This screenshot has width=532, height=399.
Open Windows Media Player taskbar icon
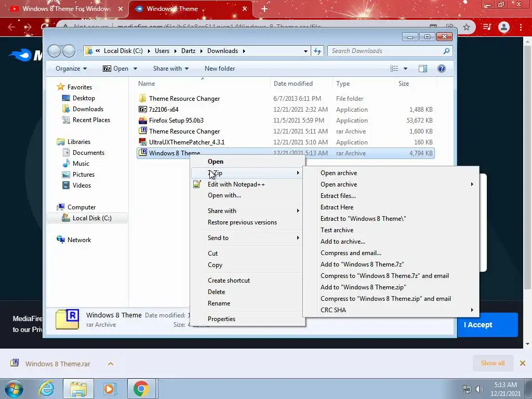tap(110, 389)
